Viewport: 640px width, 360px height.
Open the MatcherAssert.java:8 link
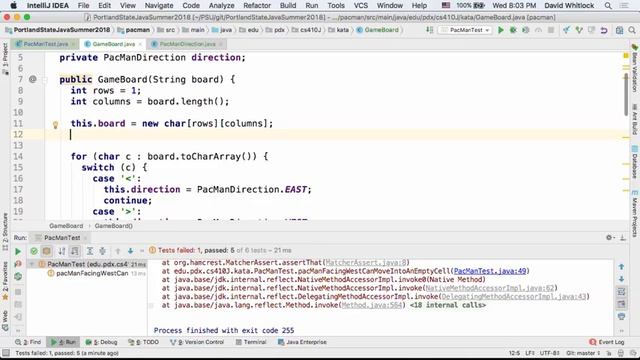click(x=366, y=263)
